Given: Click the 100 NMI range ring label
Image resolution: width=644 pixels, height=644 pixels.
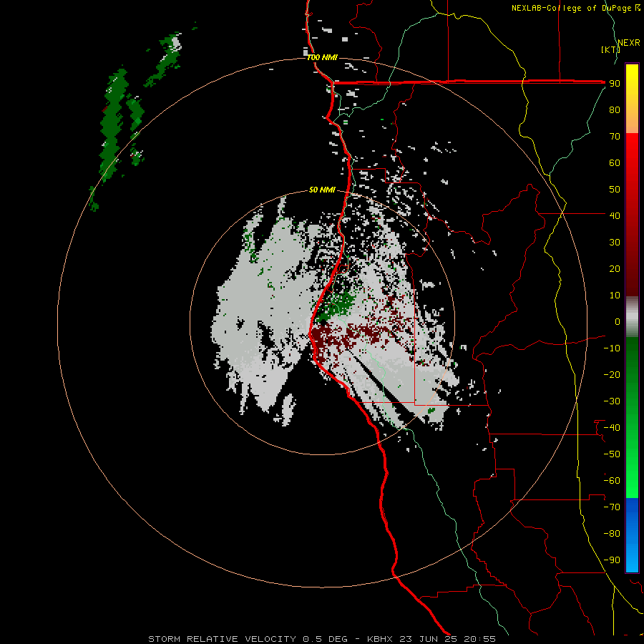Looking at the screenshot, I should (x=322, y=57).
